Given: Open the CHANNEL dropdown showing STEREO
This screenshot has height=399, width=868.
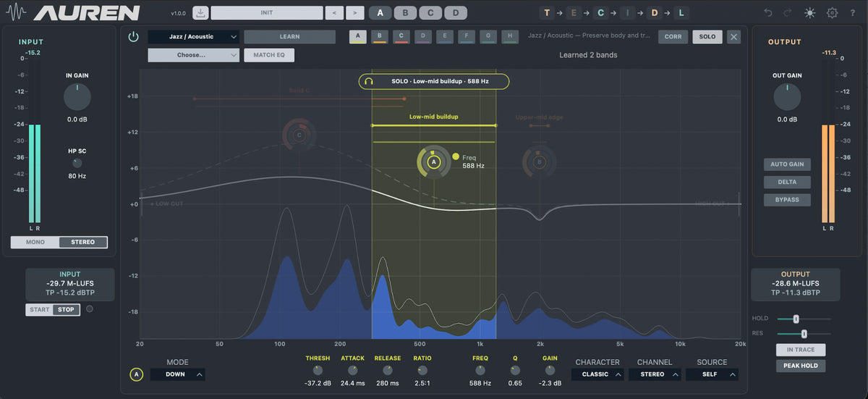Looking at the screenshot, I should 655,374.
